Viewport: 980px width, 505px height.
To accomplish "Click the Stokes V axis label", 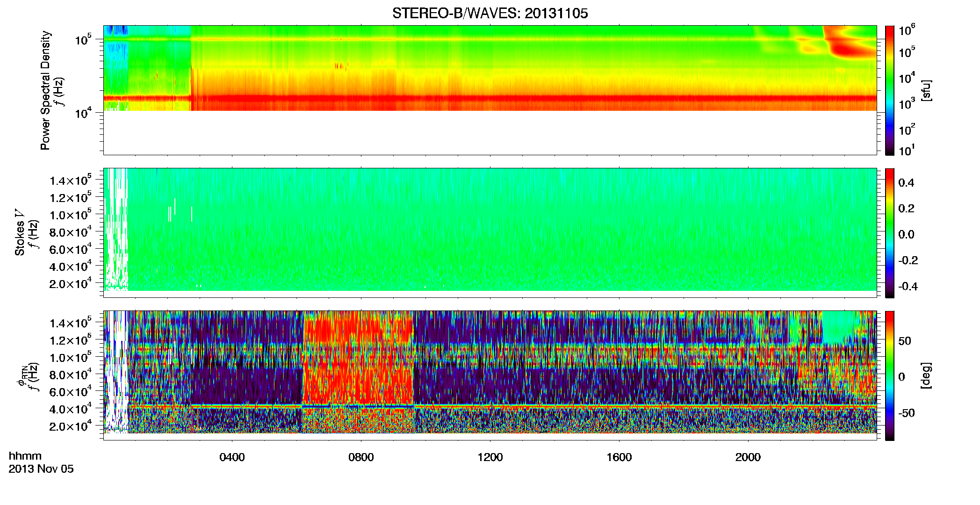I will [x=20, y=232].
